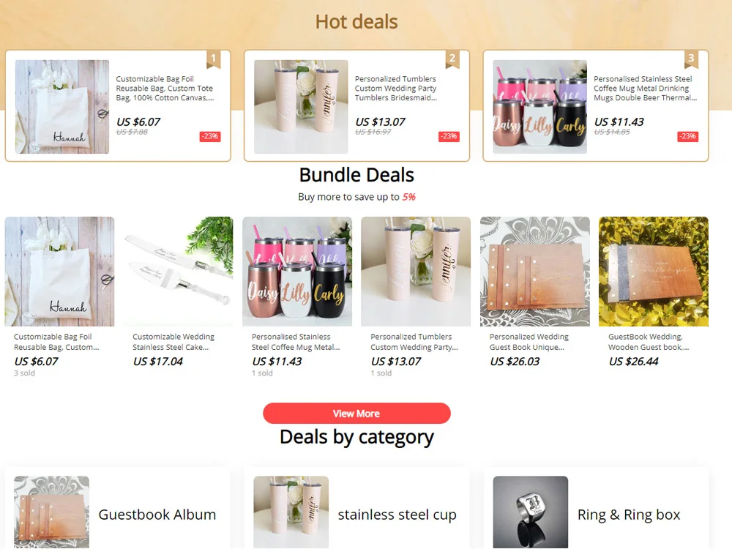732x560 pixels.
Task: Open the Hannah tote bag hot deal image
Action: 62,106
